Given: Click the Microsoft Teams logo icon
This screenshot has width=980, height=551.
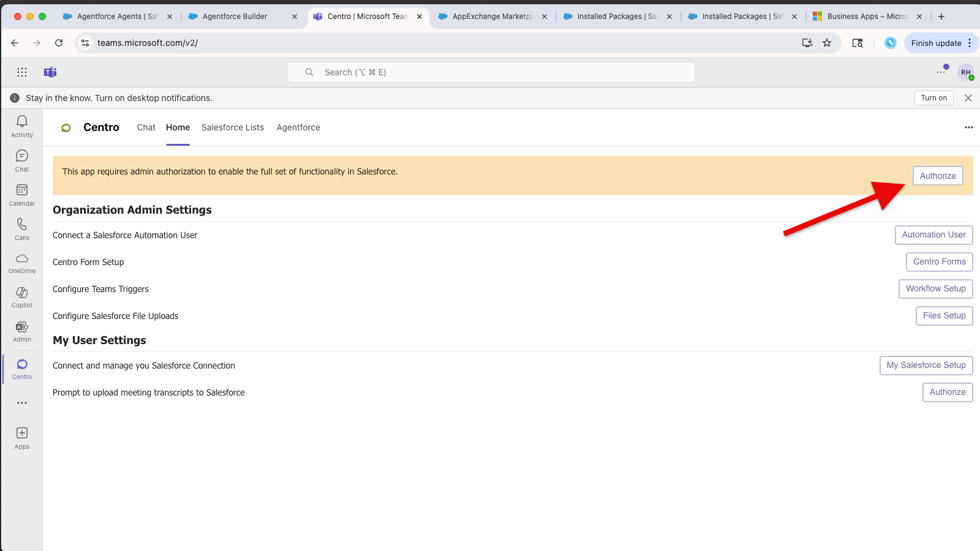Looking at the screenshot, I should coord(50,72).
